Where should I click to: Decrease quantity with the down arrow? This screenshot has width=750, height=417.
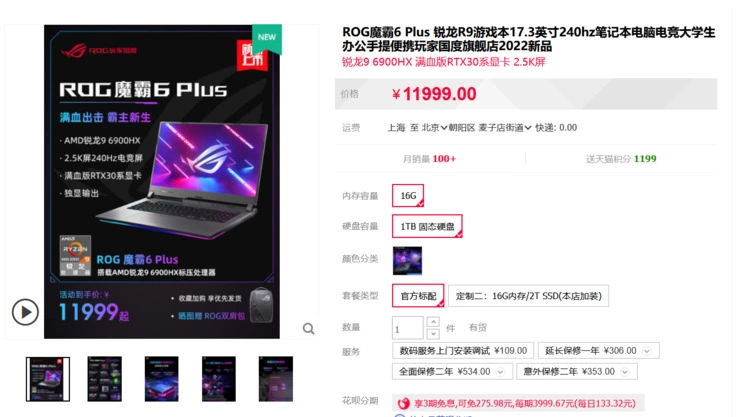pos(433,333)
